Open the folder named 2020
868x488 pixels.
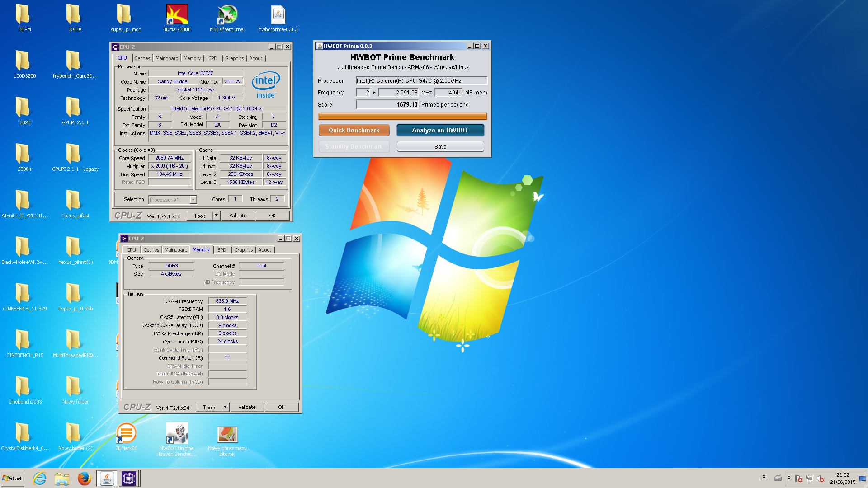click(x=25, y=111)
